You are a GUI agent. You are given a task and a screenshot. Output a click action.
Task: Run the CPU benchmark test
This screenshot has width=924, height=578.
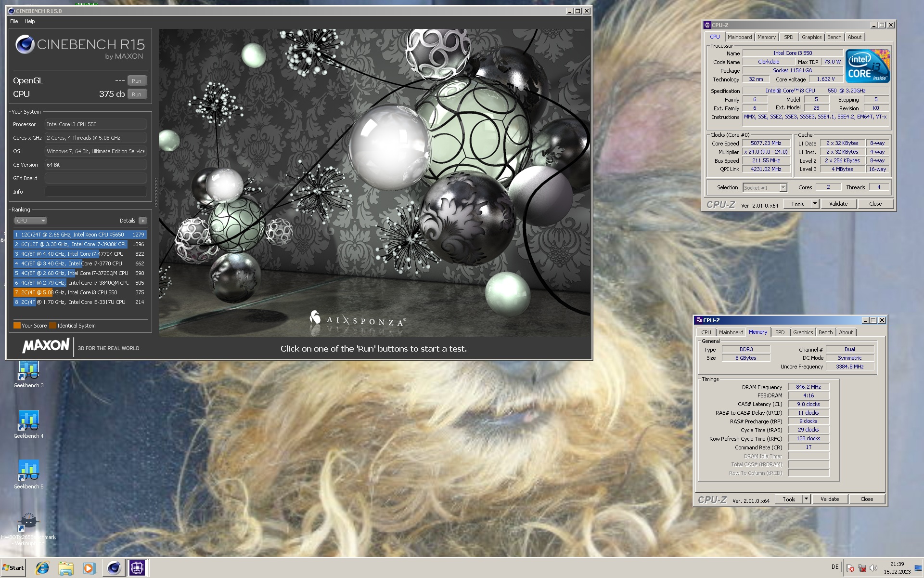click(x=137, y=94)
